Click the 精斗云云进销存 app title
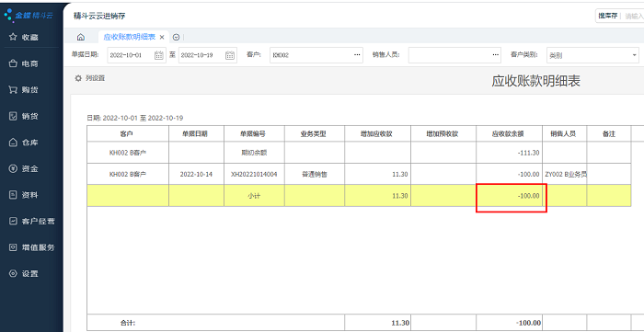644x332 pixels. (x=99, y=16)
